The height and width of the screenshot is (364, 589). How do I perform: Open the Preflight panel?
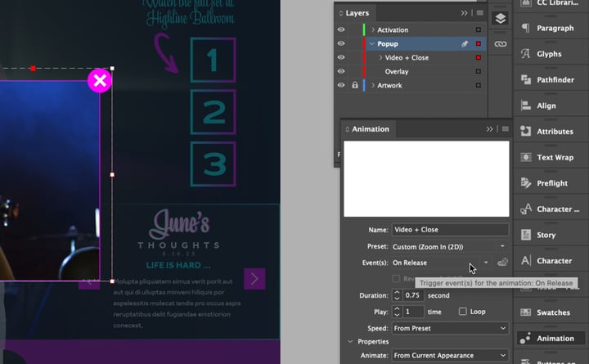click(x=551, y=183)
